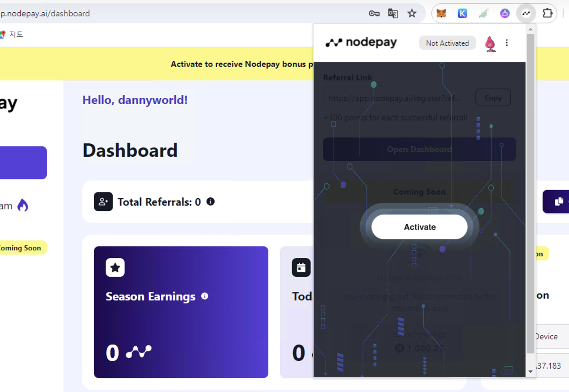Click the pink avatar icon in popup

490,44
